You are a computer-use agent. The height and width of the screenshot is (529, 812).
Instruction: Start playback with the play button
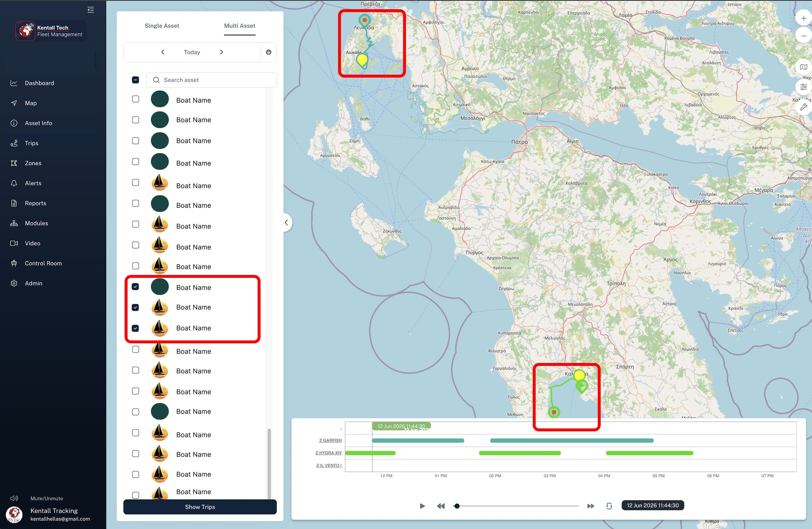[422, 506]
